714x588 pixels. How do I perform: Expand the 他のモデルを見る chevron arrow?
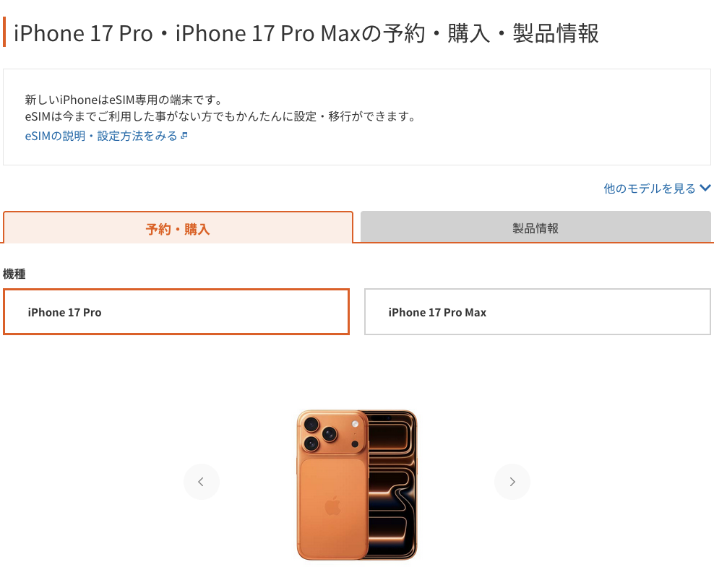click(x=705, y=188)
